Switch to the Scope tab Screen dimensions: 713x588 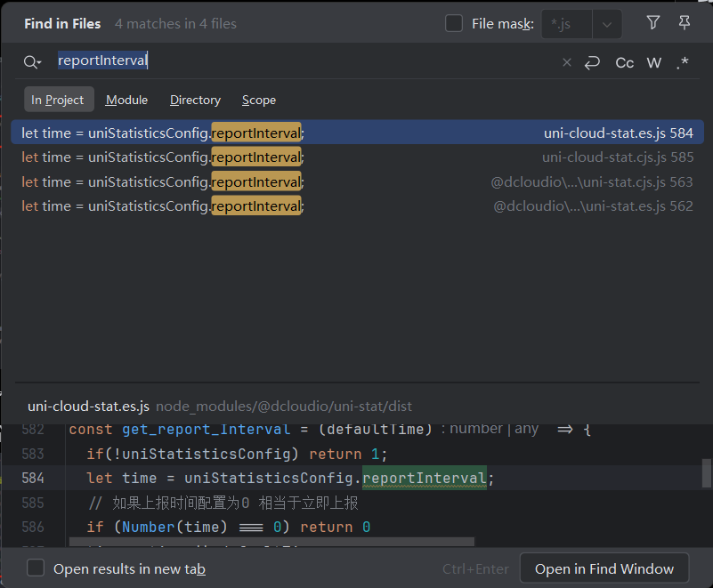259,100
